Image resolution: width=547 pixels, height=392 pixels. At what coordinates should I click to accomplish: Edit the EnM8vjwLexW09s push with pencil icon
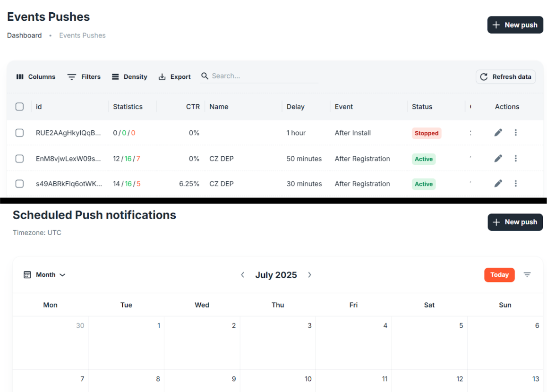(498, 158)
